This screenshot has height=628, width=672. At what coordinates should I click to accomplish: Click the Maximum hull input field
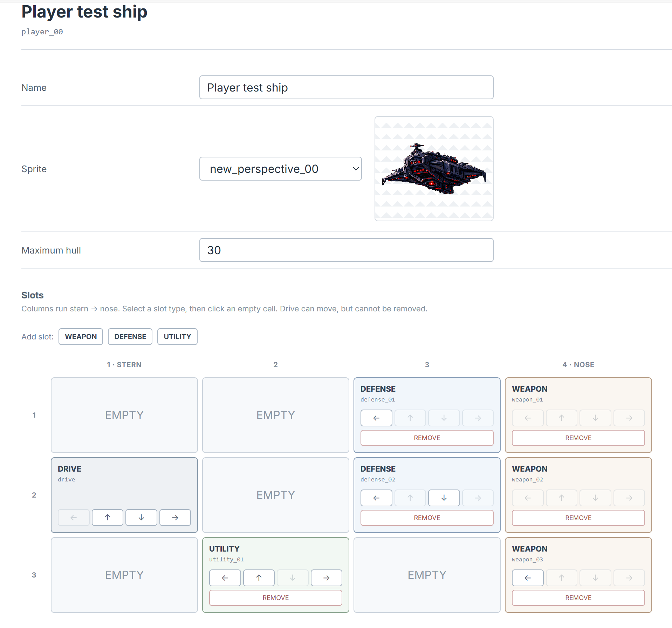click(x=347, y=250)
